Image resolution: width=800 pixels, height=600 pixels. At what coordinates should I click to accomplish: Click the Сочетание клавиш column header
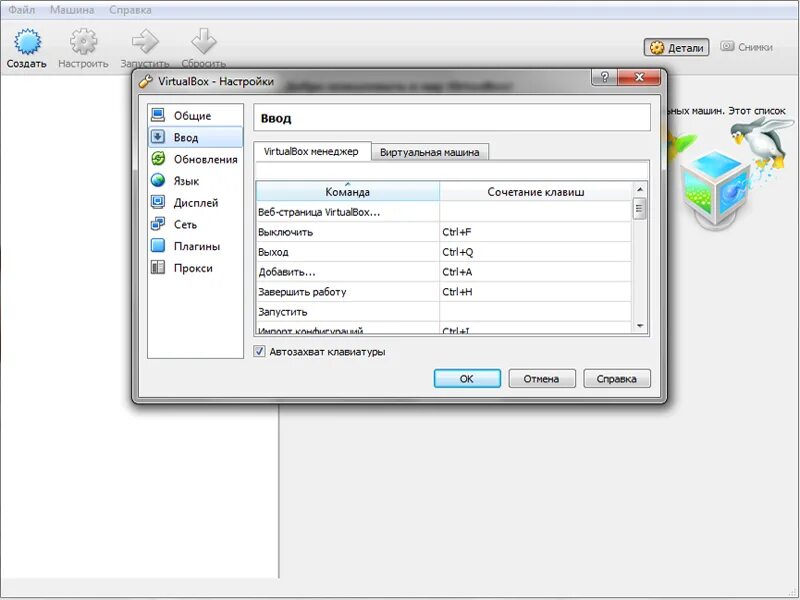coord(536,192)
